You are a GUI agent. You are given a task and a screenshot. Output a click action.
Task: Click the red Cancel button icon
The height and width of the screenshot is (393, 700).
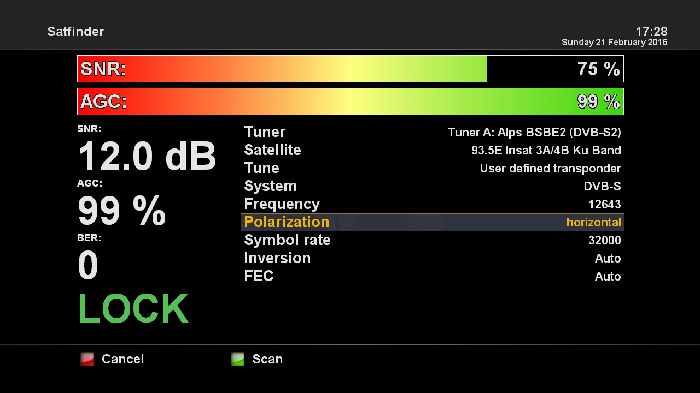tap(87, 359)
